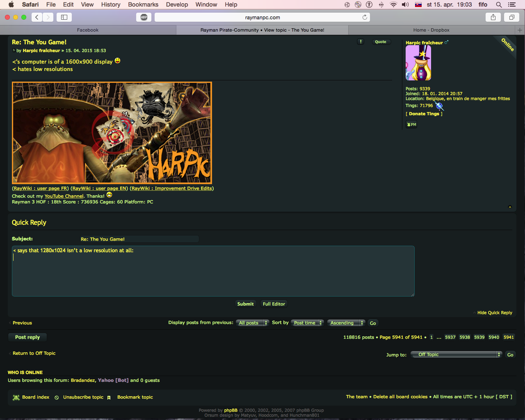Submit the quick reply

pyautogui.click(x=245, y=304)
